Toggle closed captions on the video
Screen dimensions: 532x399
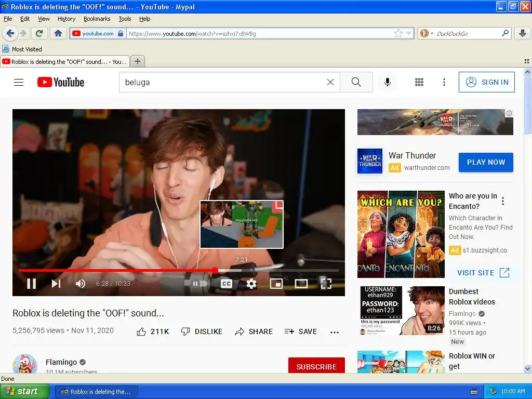click(x=227, y=283)
